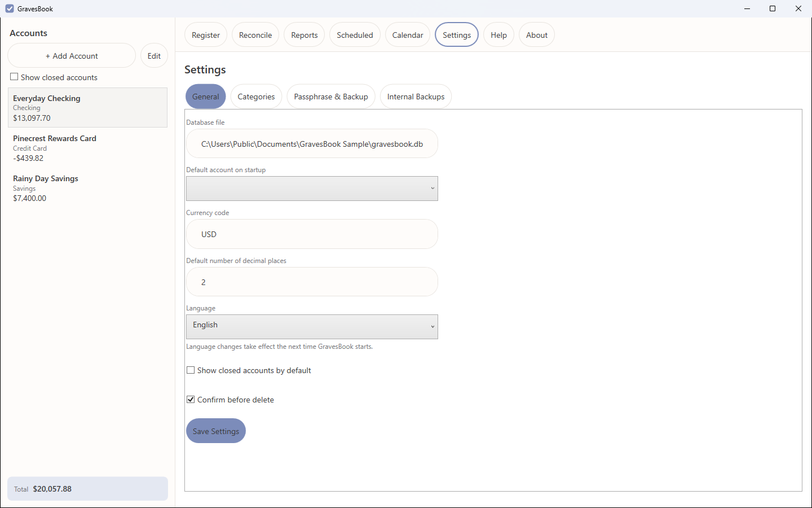Click the decimal places field showing 2
Viewport: 812px width, 508px height.
coord(312,282)
